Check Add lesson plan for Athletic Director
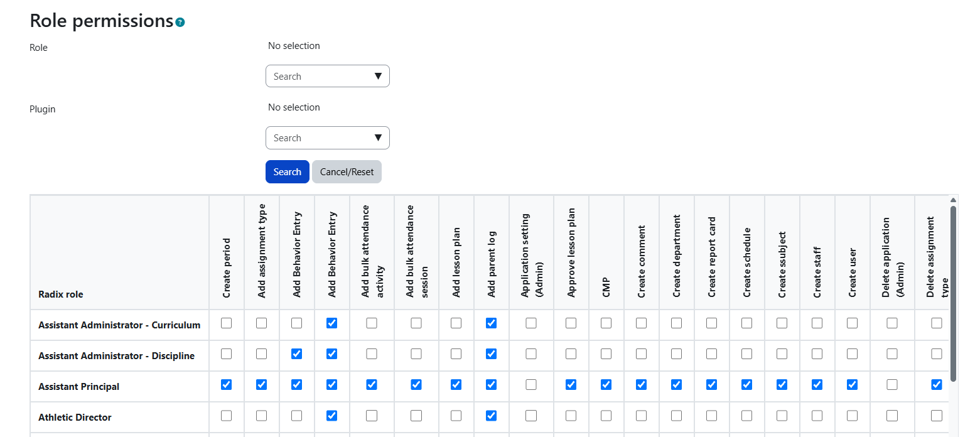This screenshot has height=437, width=980. pyautogui.click(x=456, y=415)
